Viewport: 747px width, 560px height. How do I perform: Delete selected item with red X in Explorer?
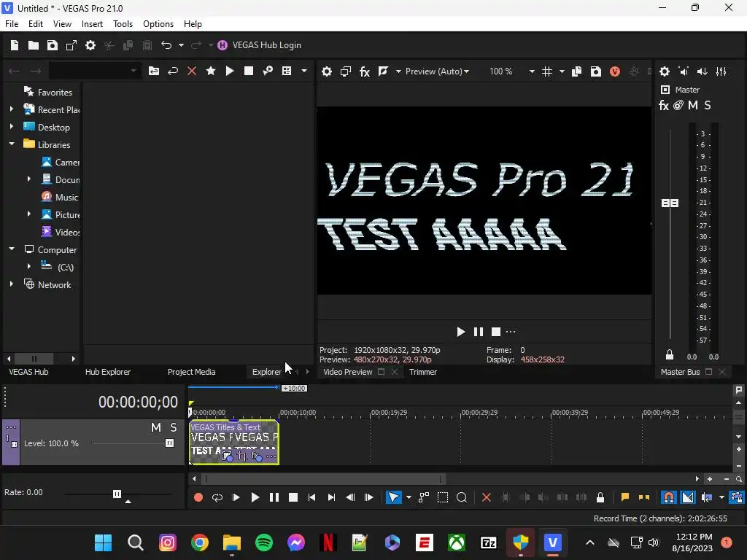[192, 71]
